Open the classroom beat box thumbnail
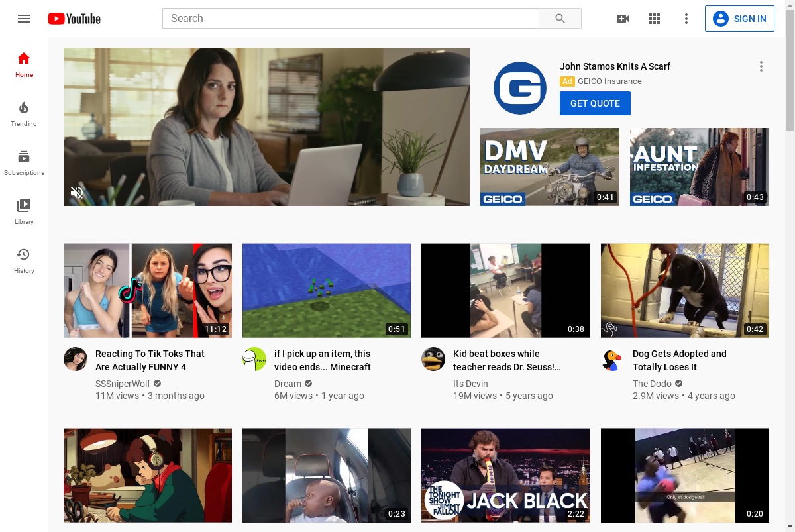The height and width of the screenshot is (532, 795). pos(505,291)
